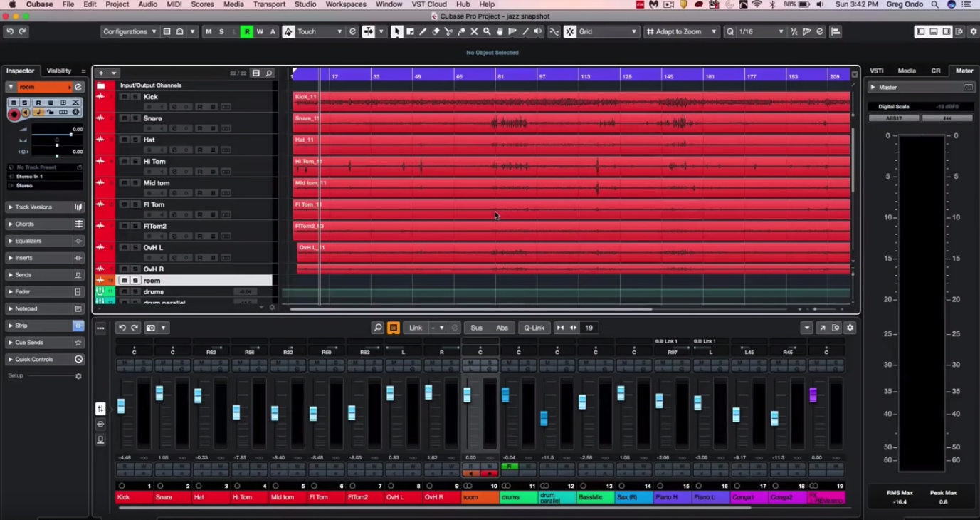
Task: Open the Transport menu
Action: coord(269,4)
